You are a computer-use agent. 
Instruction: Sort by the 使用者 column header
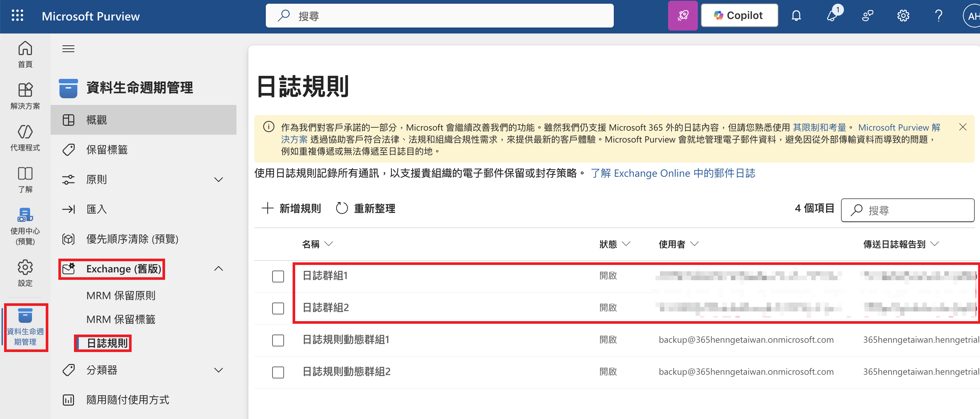pyautogui.click(x=679, y=244)
